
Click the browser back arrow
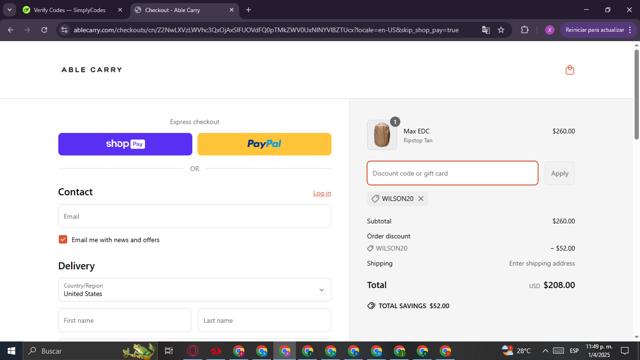(x=11, y=30)
